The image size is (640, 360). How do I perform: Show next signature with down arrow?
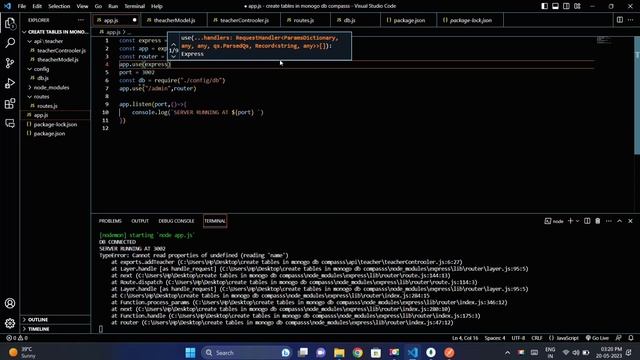(173, 57)
